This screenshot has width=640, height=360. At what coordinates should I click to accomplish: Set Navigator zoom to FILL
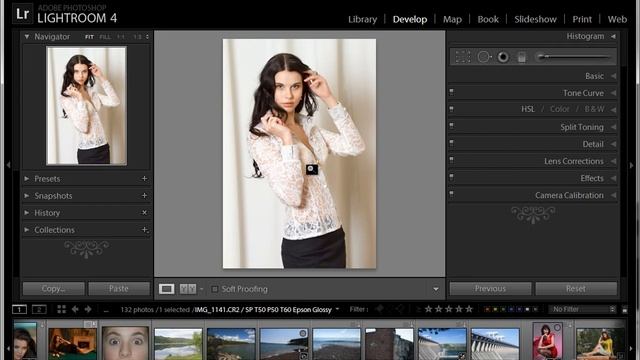coord(105,37)
